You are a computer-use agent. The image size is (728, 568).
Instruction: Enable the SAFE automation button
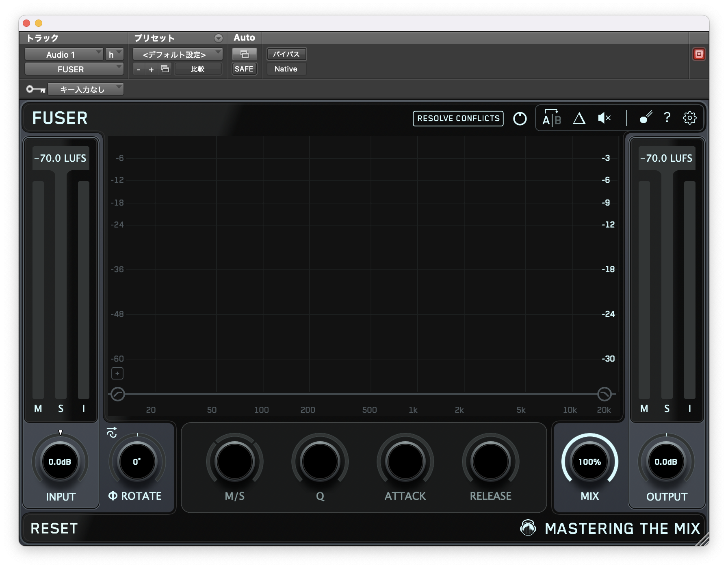point(244,69)
